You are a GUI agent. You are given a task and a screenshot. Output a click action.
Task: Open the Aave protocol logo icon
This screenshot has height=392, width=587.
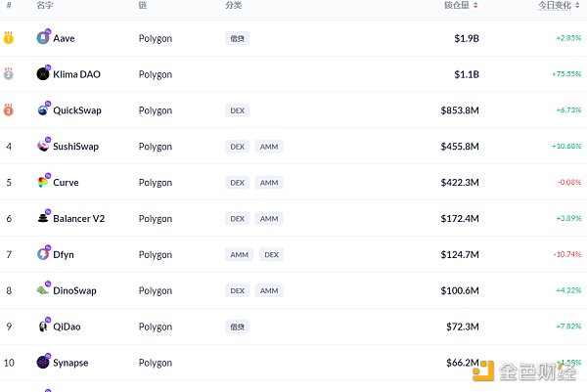pyautogui.click(x=43, y=38)
